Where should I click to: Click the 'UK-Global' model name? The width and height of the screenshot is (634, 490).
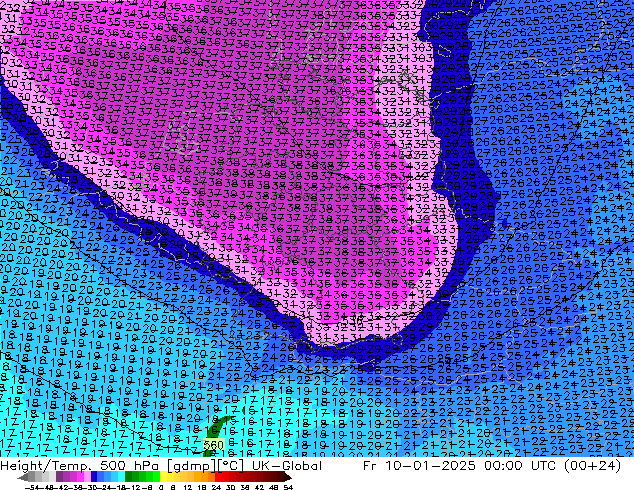click(287, 466)
